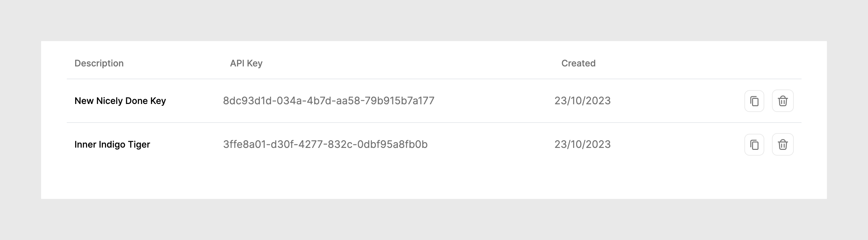
Task: Delete the Inner Indigo Tiger key
Action: click(782, 145)
